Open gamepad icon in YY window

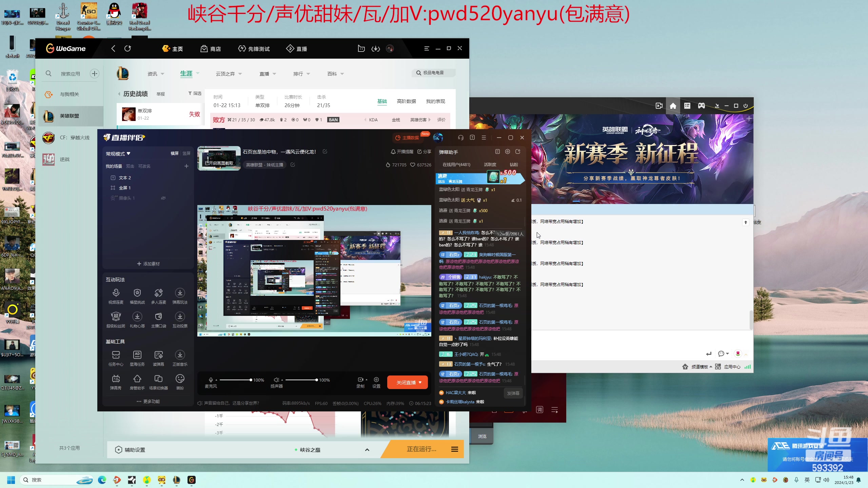point(702,106)
